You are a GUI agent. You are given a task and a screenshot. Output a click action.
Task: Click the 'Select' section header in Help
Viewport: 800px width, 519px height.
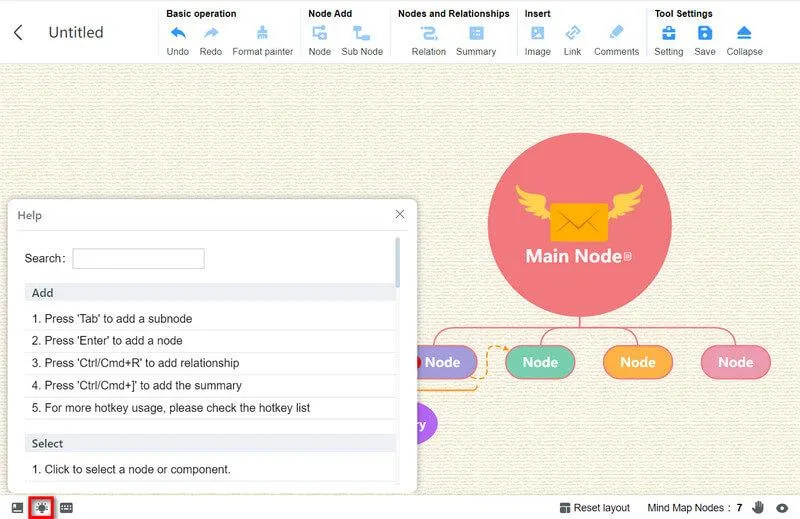210,443
